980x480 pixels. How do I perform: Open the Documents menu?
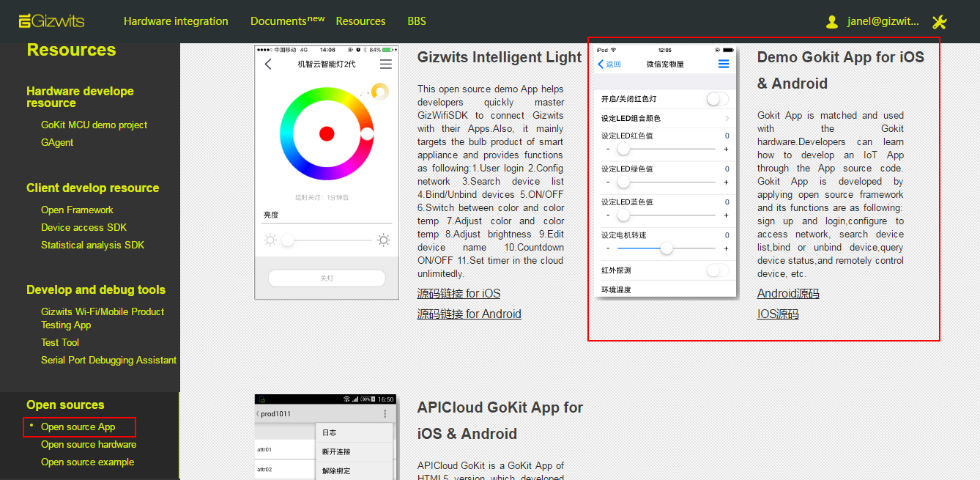pyautogui.click(x=279, y=21)
